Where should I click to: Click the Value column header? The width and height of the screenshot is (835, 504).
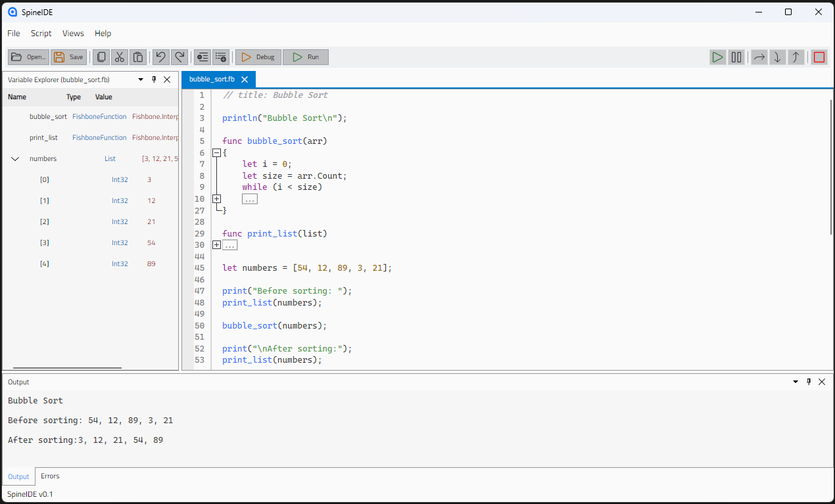click(104, 97)
